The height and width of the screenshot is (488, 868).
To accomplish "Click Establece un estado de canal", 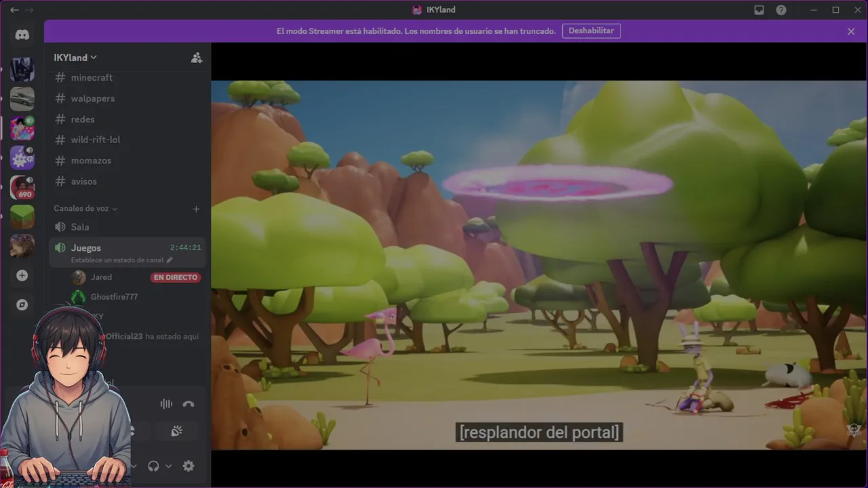I will coord(117,260).
